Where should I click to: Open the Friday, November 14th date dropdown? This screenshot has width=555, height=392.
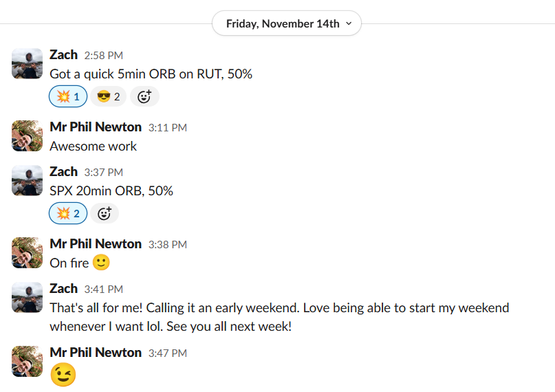[x=287, y=23]
